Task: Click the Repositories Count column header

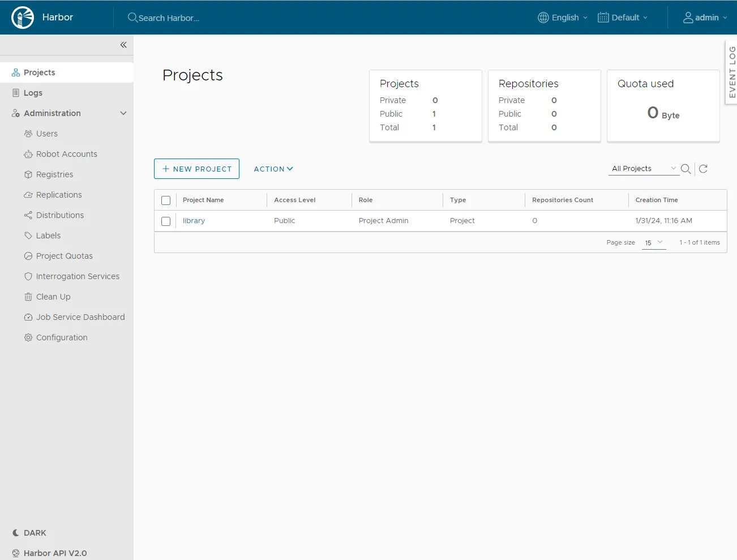Action: [x=563, y=200]
